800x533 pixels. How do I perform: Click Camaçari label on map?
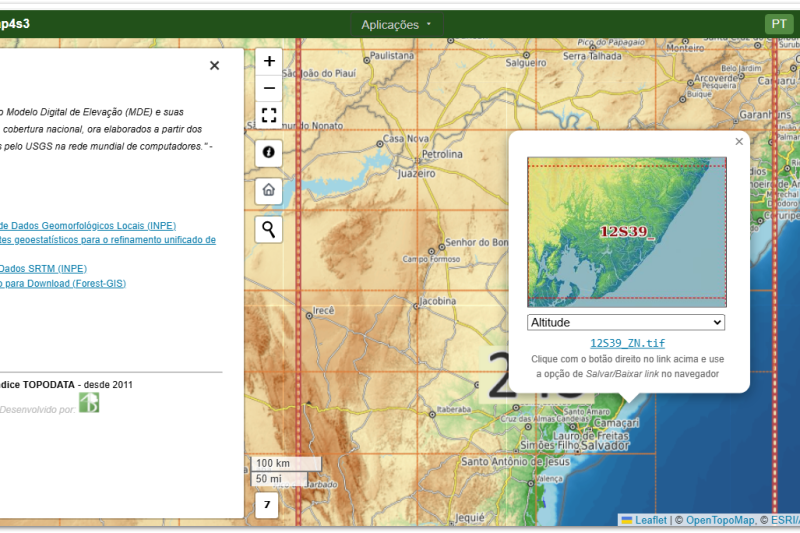tap(616, 423)
